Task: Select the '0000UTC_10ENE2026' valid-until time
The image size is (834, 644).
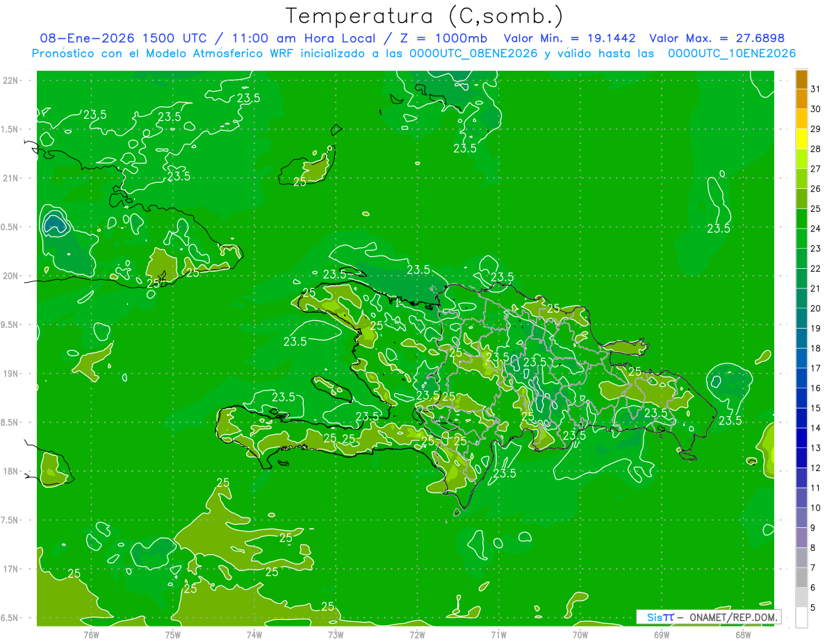Action: (x=732, y=53)
